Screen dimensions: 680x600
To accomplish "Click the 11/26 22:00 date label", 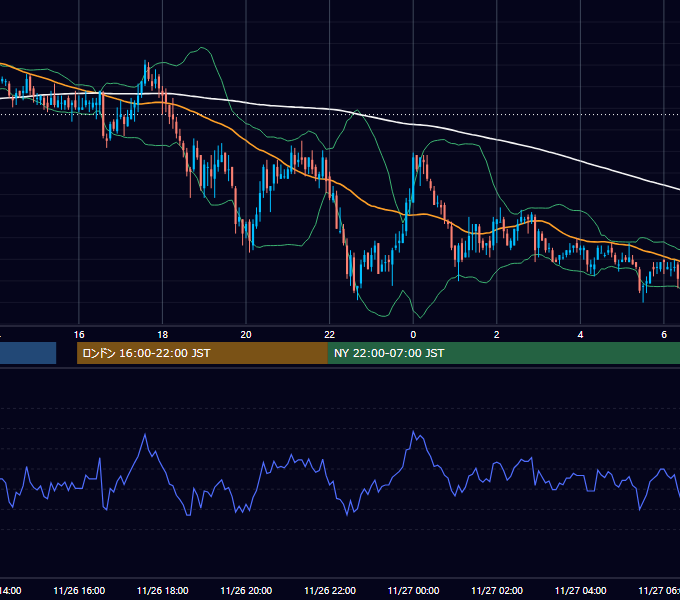I will point(330,590).
